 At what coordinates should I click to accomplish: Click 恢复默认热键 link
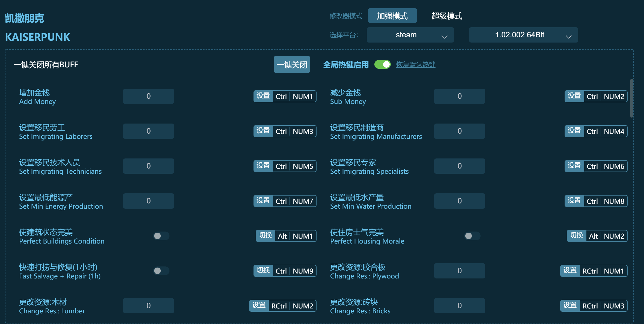[416, 65]
